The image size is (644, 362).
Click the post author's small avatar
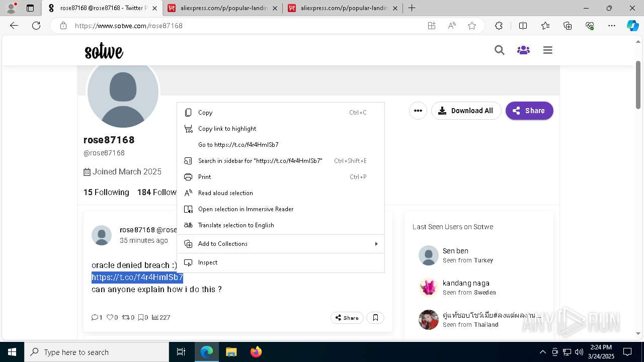102,235
